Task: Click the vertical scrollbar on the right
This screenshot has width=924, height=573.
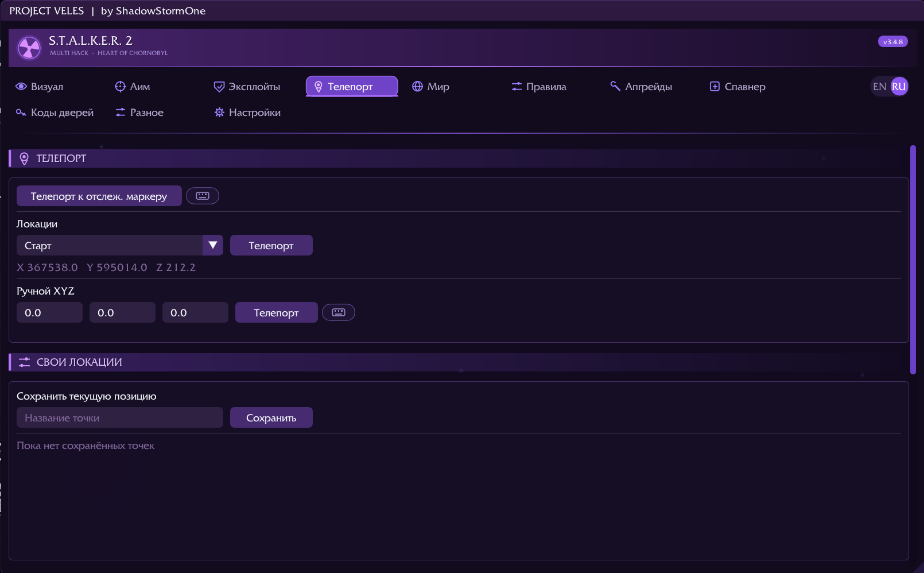Action: click(x=913, y=260)
